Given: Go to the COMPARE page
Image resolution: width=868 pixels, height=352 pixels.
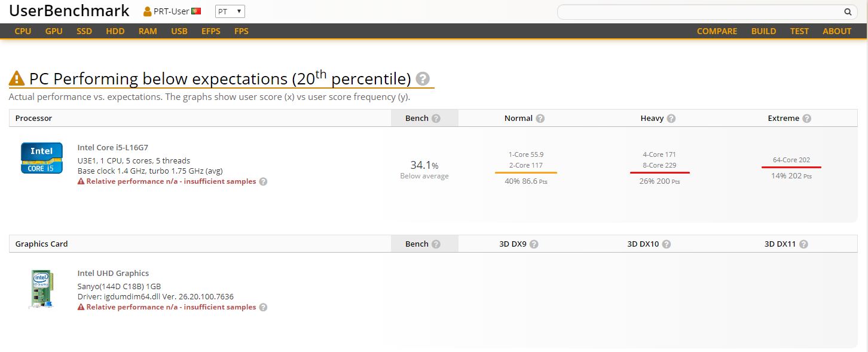Looking at the screenshot, I should [x=717, y=31].
